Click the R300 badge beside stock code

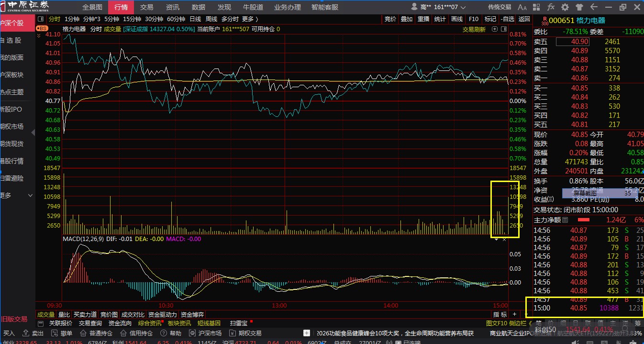(544, 21)
